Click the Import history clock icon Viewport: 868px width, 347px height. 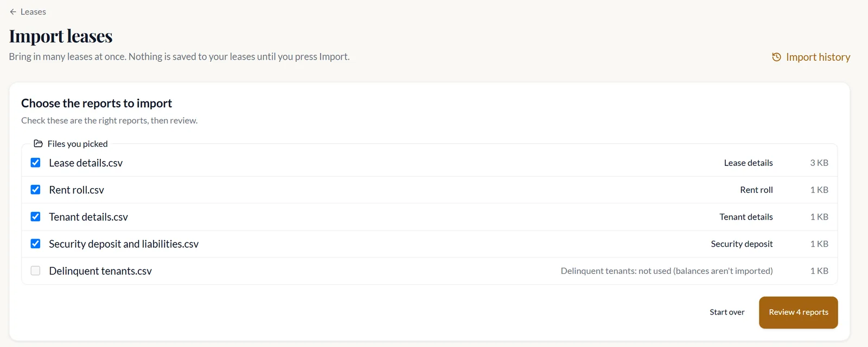(x=776, y=57)
